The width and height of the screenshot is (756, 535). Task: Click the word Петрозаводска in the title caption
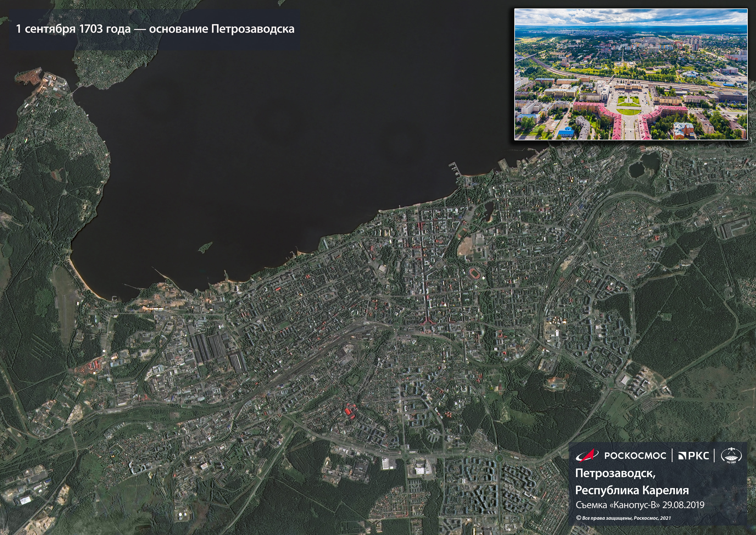click(253, 29)
